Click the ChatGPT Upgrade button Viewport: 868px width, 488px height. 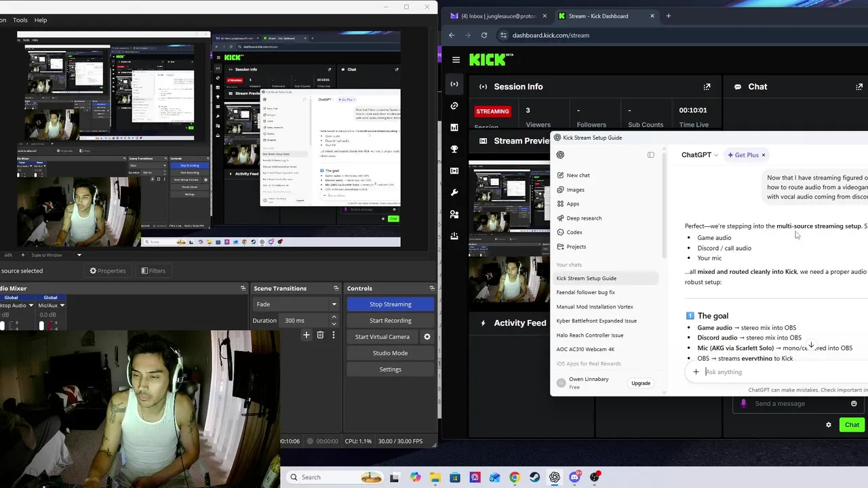pyautogui.click(x=641, y=384)
